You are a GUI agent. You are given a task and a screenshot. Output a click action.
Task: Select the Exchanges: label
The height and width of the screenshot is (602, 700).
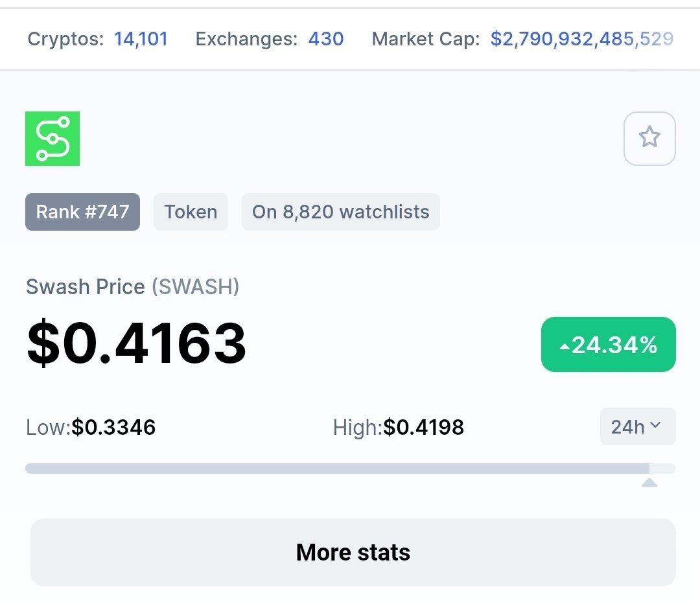click(246, 39)
